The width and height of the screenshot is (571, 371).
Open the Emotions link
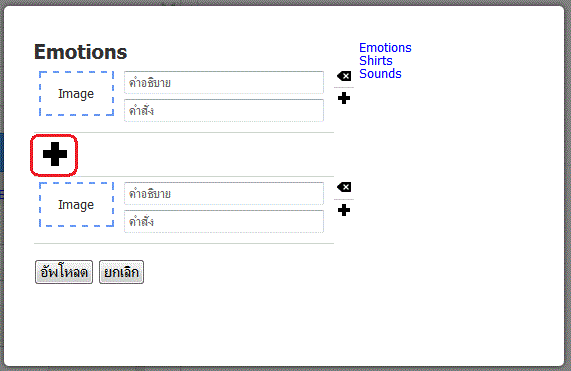pos(385,48)
